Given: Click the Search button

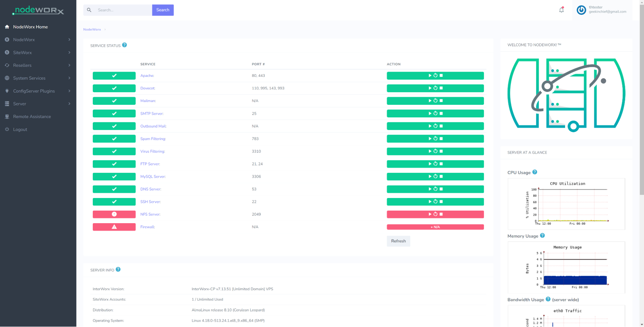Looking at the screenshot, I should [x=163, y=10].
